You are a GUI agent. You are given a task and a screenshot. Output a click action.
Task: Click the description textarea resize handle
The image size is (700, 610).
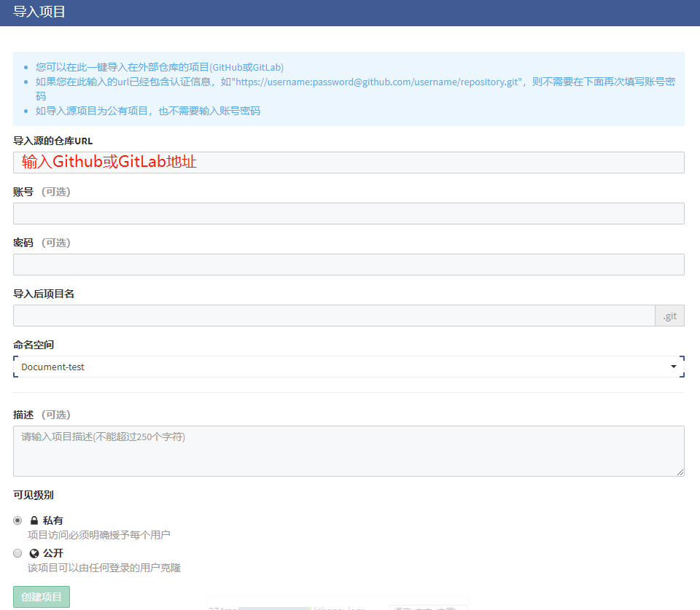click(x=680, y=472)
